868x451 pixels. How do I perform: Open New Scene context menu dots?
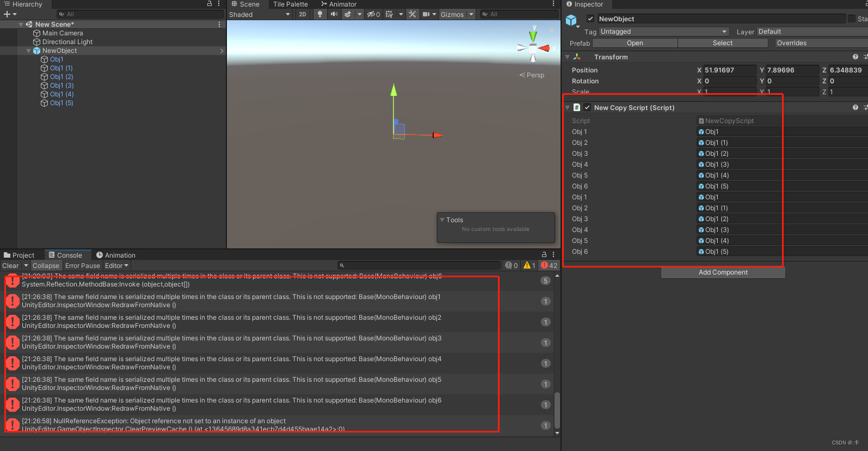(219, 25)
